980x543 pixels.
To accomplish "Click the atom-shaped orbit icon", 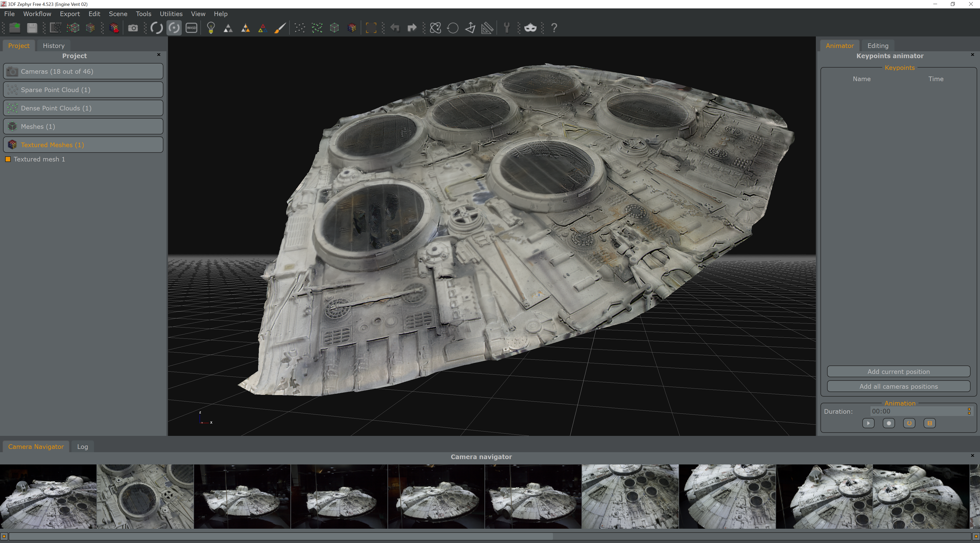I will click(x=435, y=28).
